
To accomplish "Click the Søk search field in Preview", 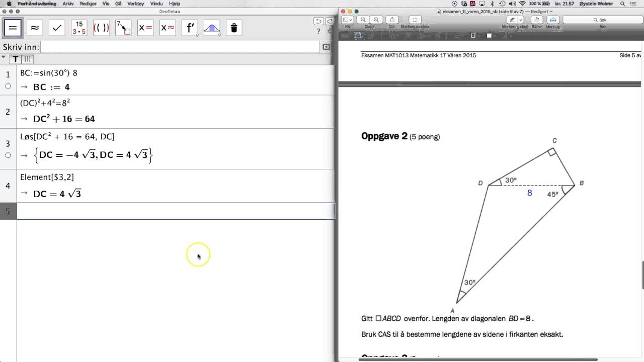I will click(x=602, y=20).
